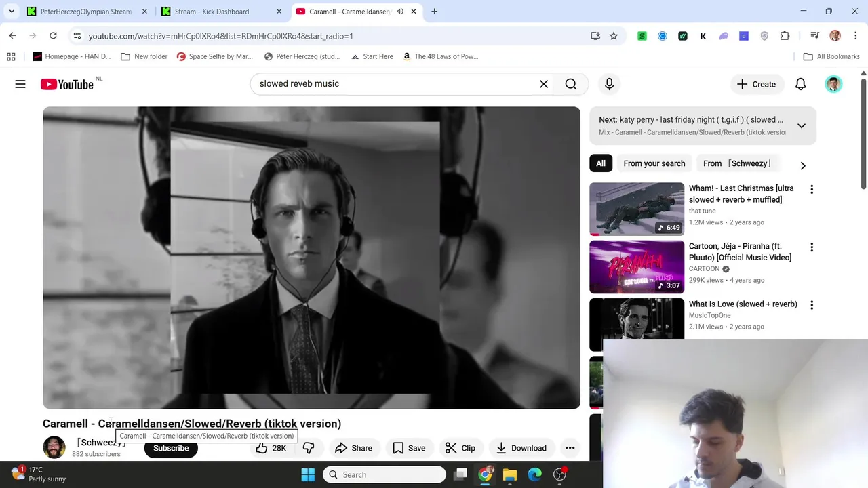Image resolution: width=868 pixels, height=488 pixels.
Task: Reload the current page
Action: (53, 36)
